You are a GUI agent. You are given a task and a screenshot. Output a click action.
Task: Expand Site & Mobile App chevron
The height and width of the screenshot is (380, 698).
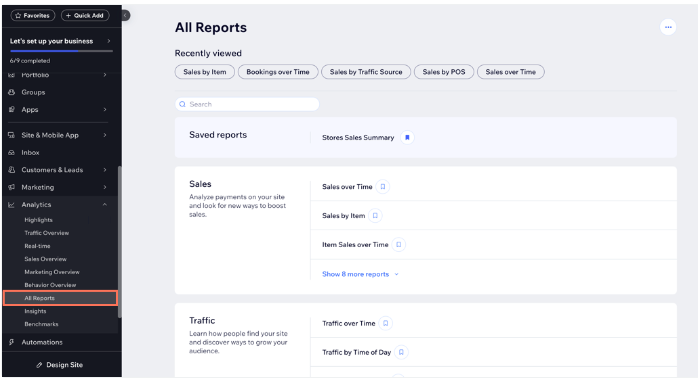pyautogui.click(x=105, y=135)
